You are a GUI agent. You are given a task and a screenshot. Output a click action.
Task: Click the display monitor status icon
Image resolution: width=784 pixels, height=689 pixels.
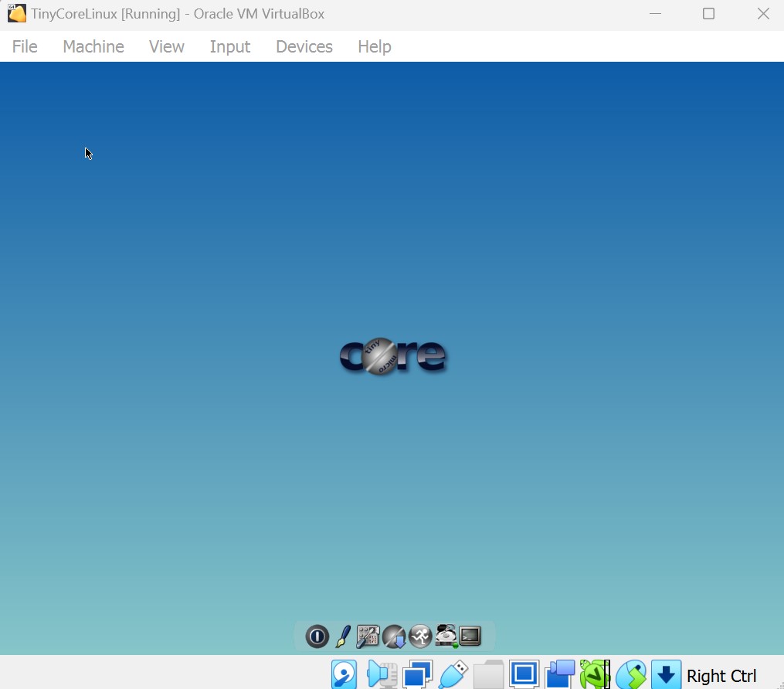click(524, 674)
